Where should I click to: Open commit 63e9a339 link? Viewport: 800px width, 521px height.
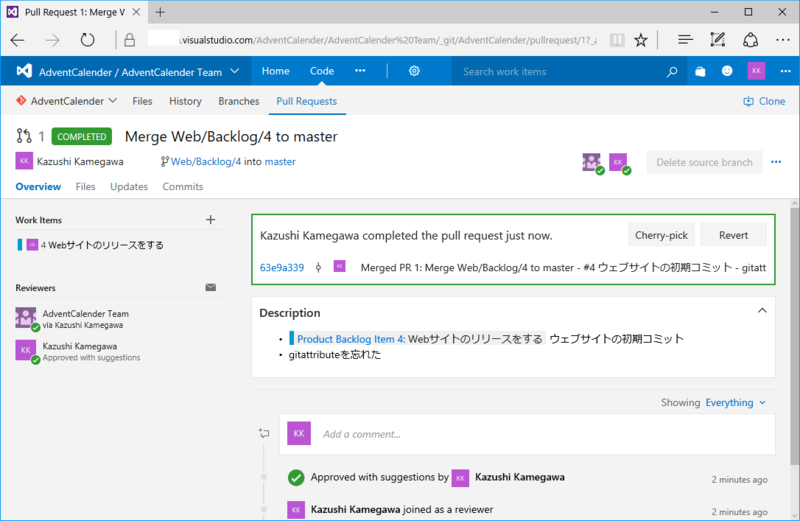(x=282, y=267)
